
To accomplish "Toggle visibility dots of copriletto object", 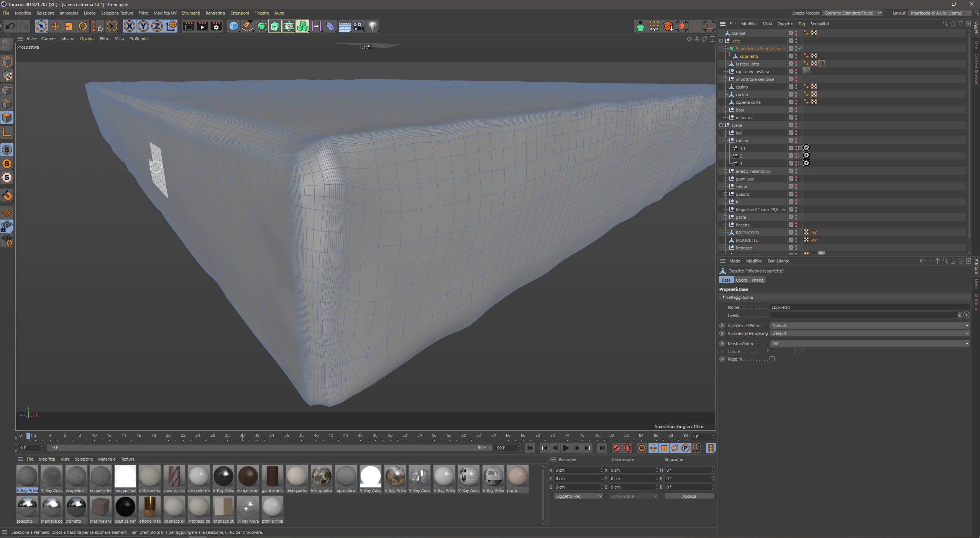I will click(x=796, y=56).
